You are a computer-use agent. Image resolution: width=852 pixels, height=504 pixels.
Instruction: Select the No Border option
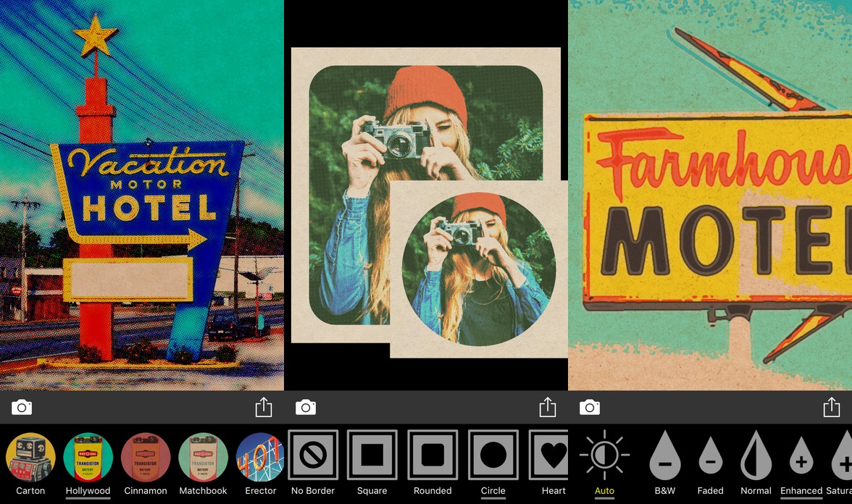tap(313, 455)
